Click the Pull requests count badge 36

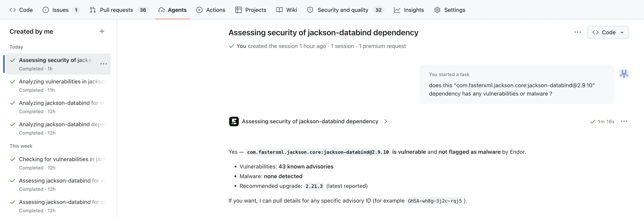[x=143, y=10]
